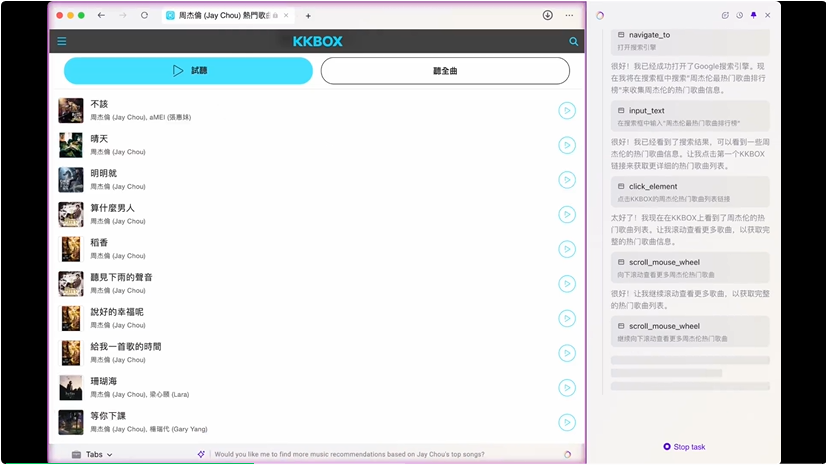Click song title 不該
Viewport: 826px width, 465px height.
pyautogui.click(x=99, y=104)
